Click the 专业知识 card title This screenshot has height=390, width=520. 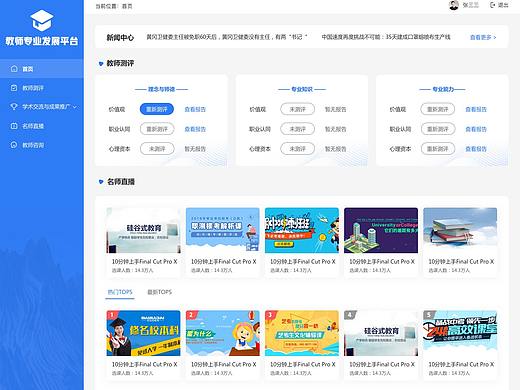(302, 89)
